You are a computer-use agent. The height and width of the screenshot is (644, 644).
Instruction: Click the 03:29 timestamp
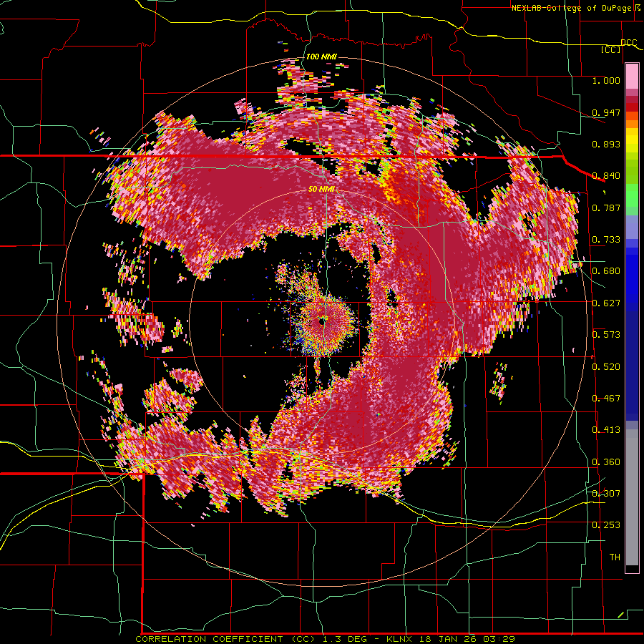coord(499,639)
